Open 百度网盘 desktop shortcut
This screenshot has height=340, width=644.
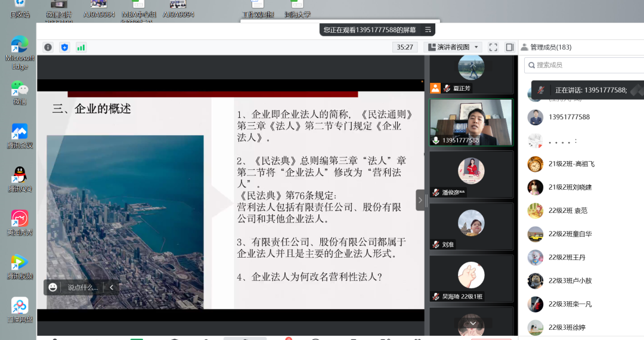pos(20,310)
